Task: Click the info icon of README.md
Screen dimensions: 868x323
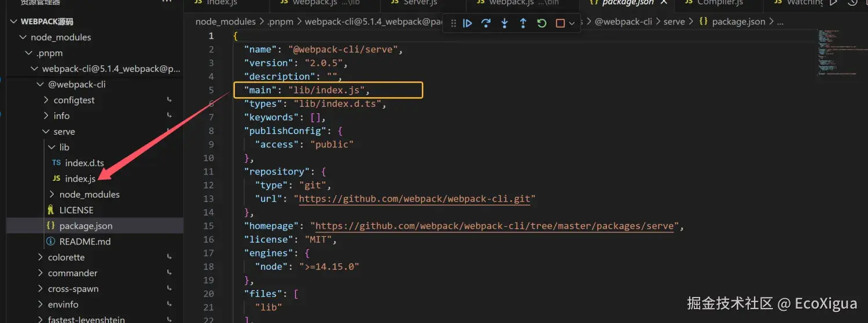Action: coord(51,242)
